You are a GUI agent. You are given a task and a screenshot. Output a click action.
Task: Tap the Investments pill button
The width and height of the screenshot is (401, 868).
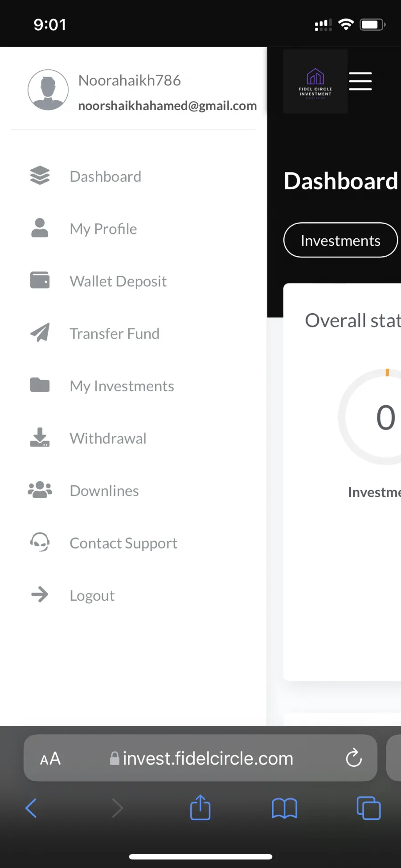[x=340, y=240]
